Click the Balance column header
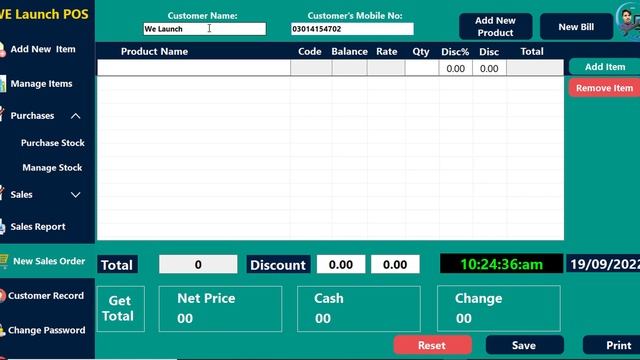The height and width of the screenshot is (360, 640). [349, 51]
